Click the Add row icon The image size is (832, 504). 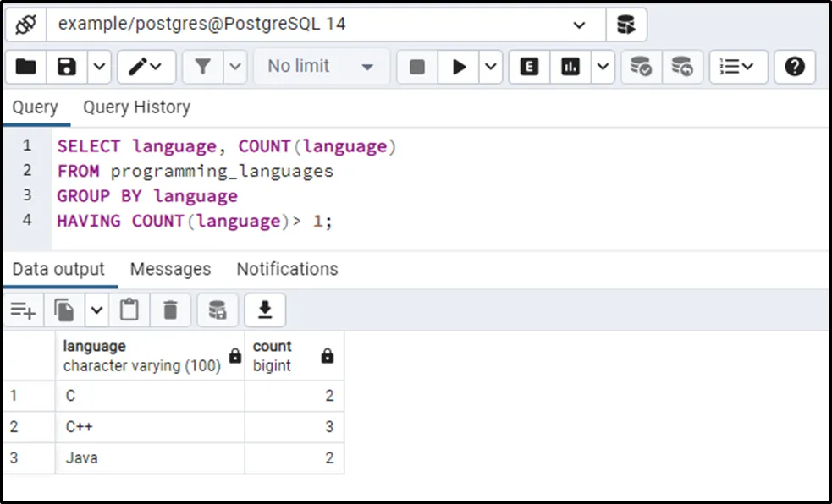point(23,310)
